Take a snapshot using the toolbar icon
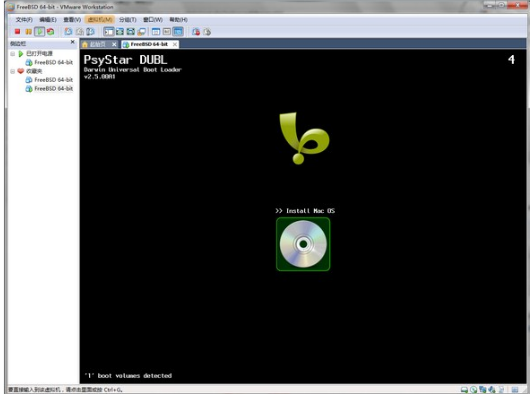Viewport: 530px width, 396px height. (68, 32)
